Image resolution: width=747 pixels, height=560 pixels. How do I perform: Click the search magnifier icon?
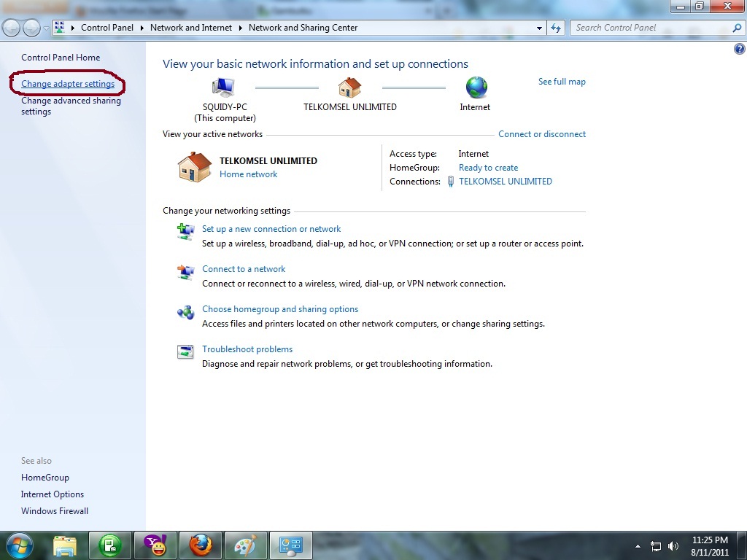pyautogui.click(x=737, y=28)
